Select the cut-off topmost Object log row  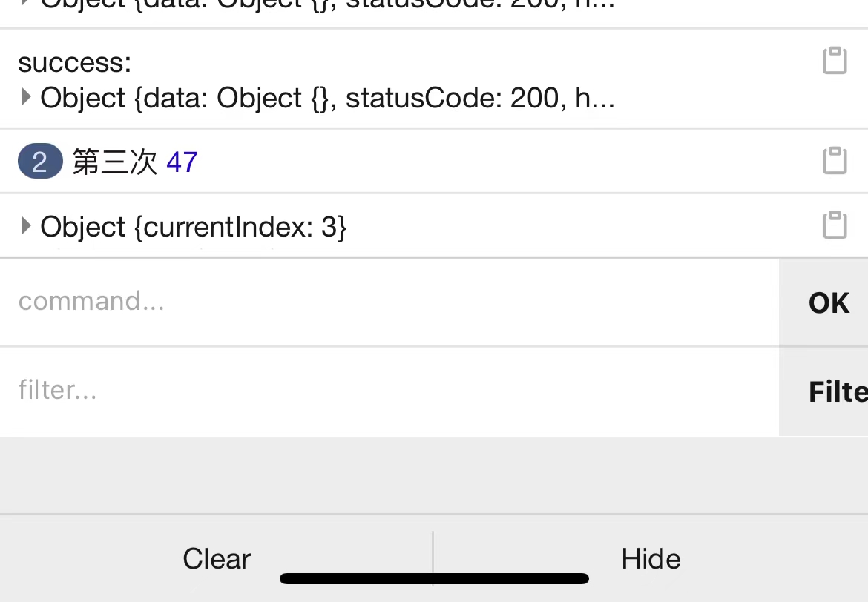pos(327,4)
